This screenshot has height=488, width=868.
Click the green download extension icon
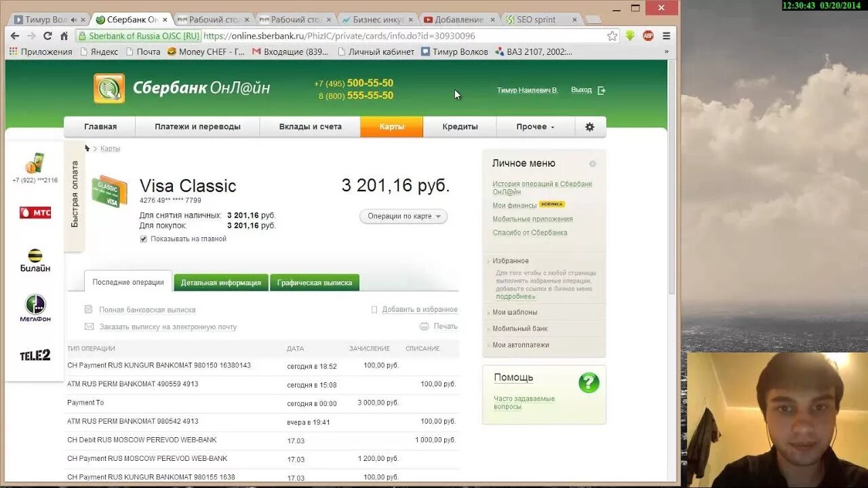pyautogui.click(x=630, y=36)
